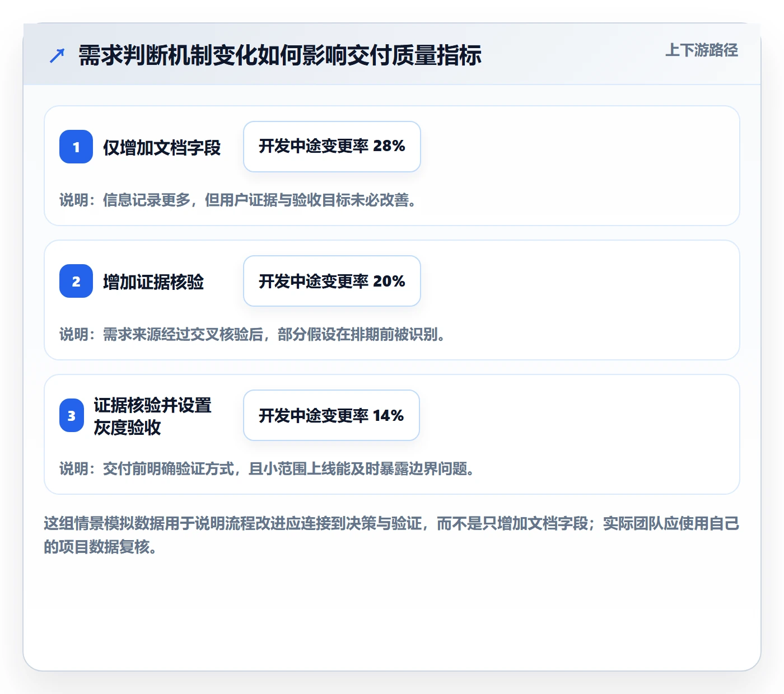Select the heading 增加证据核验

tap(153, 282)
